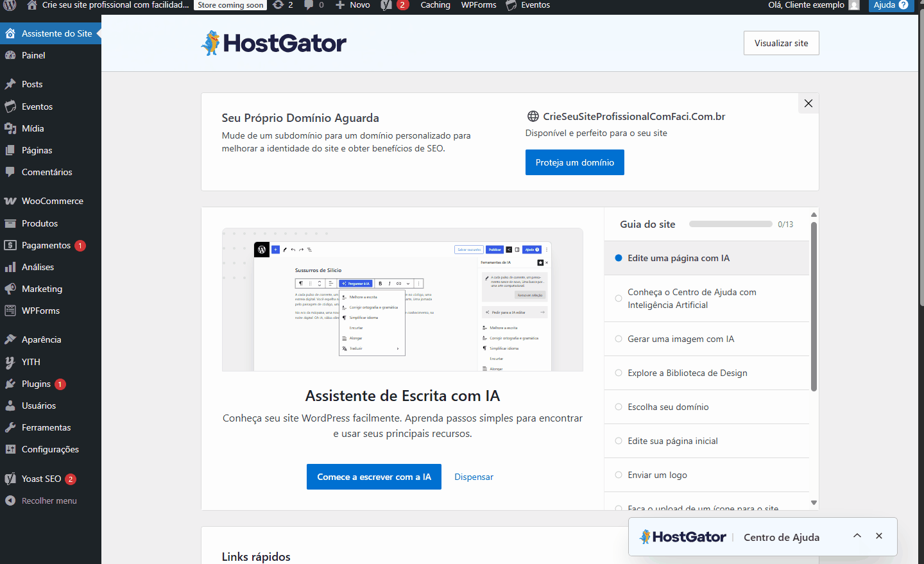Open Aparência brush icon in sidebar
The width and height of the screenshot is (924, 564).
10,339
